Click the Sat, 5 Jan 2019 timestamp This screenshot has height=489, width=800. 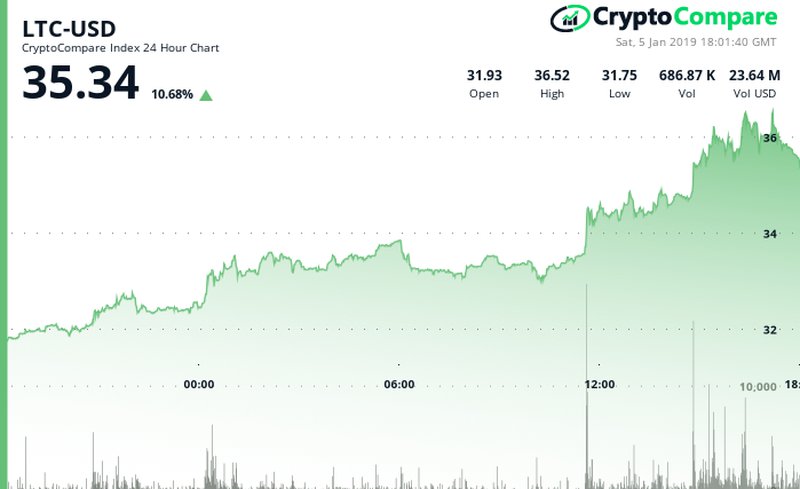click(x=696, y=43)
